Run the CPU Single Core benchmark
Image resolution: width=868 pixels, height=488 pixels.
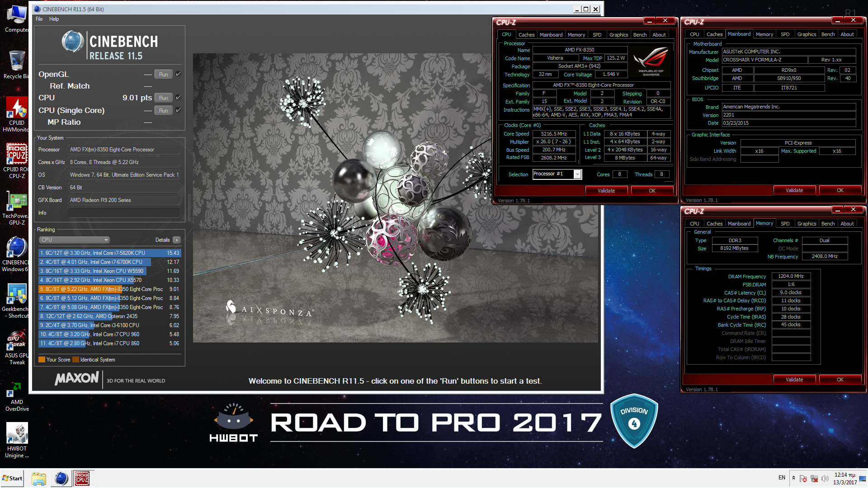point(163,111)
